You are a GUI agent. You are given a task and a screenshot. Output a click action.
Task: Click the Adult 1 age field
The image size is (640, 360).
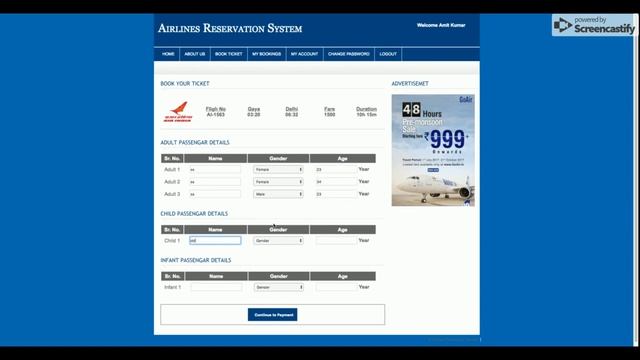[336, 169]
